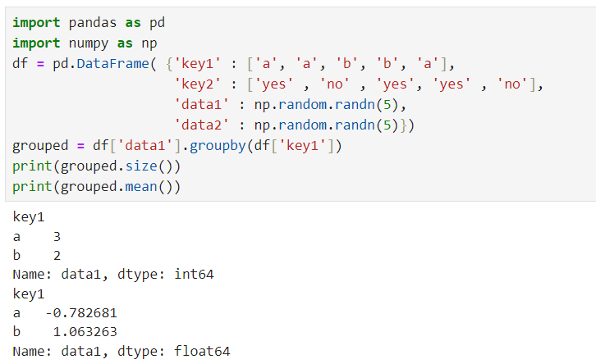The image size is (596, 364).
Task: Click the first 'key1' output header
Action: coord(29,217)
